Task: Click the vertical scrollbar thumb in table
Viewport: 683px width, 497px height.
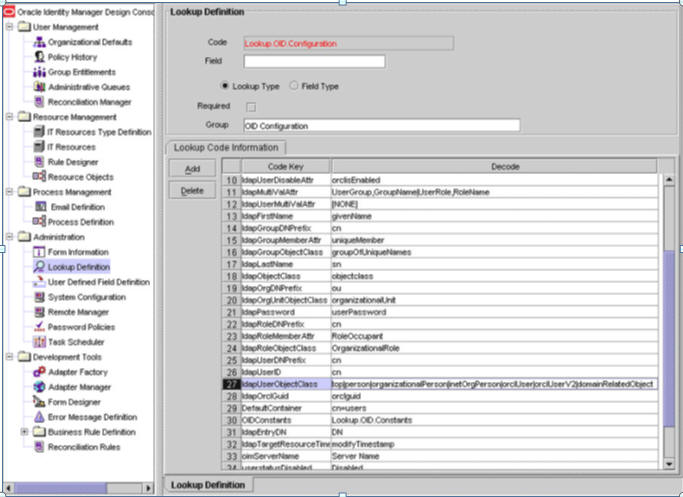Action: point(669,338)
